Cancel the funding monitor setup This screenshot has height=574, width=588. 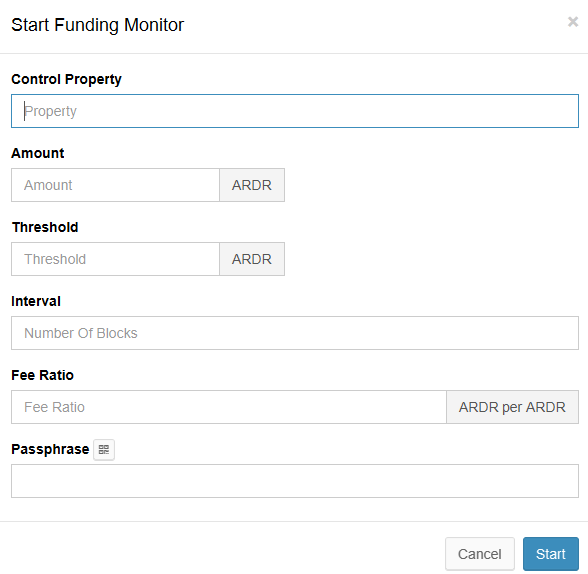tap(480, 554)
